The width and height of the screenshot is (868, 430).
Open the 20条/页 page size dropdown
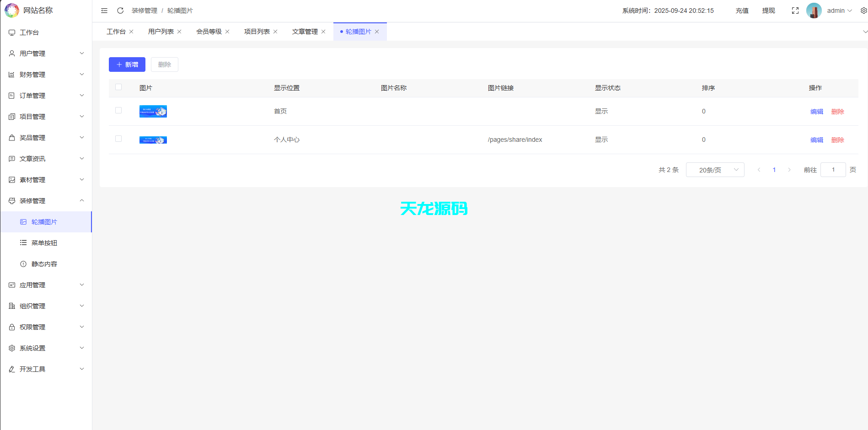click(715, 169)
